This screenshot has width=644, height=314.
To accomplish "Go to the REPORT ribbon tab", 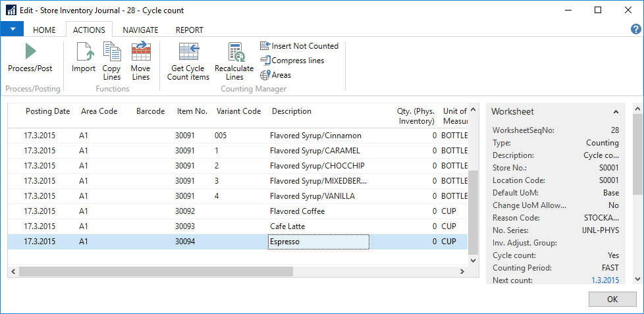I will coord(189,30).
